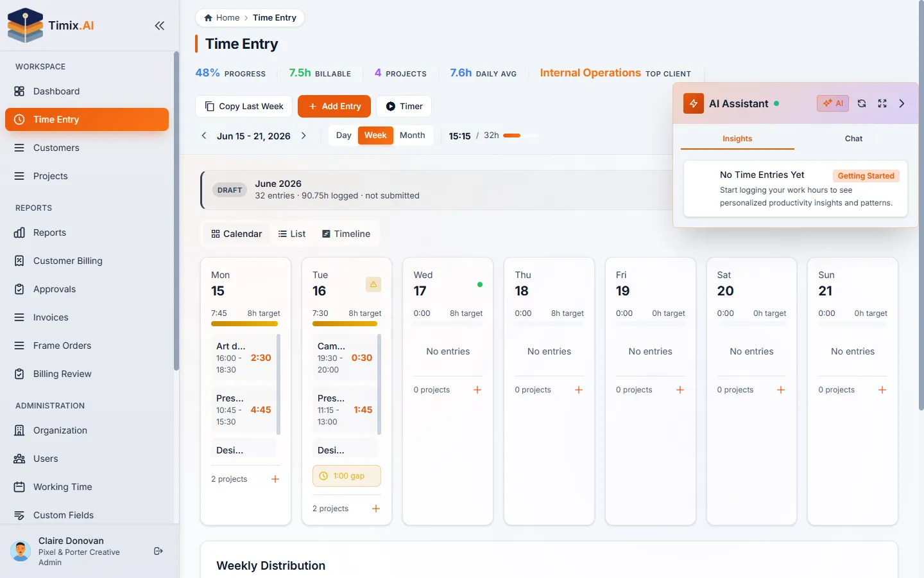Screen dimensions: 924x578
Task: Click Add Entry button
Action: click(334, 106)
